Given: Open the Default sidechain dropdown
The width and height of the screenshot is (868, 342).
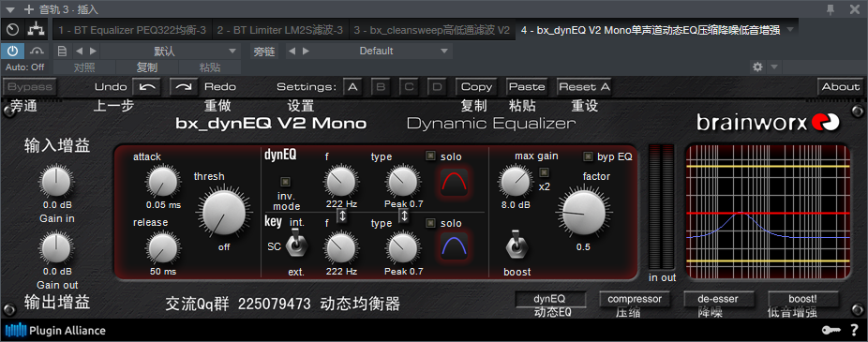Looking at the screenshot, I should click(x=377, y=51).
